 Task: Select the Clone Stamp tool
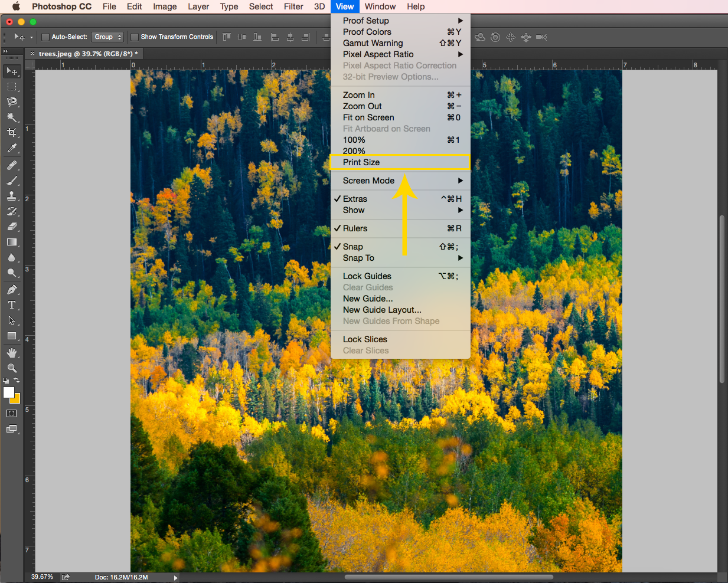coord(12,196)
